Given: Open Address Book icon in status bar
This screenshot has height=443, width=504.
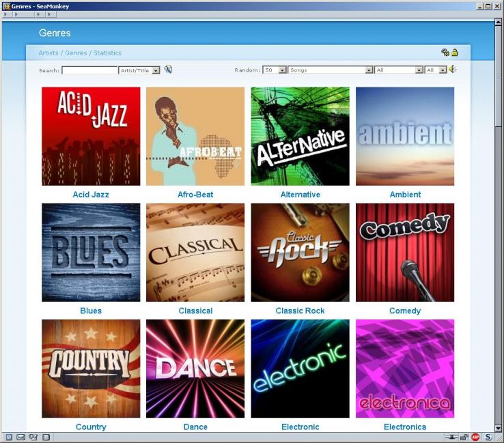Looking at the screenshot, I should [46, 437].
